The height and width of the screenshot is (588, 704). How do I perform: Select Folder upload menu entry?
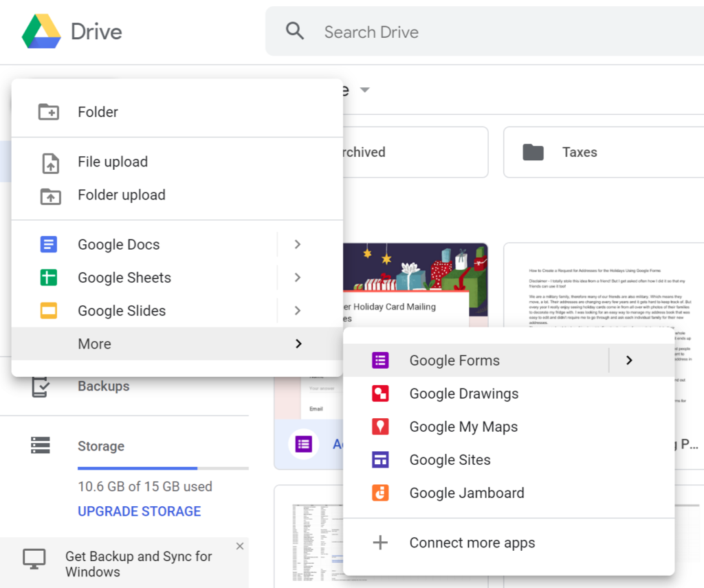point(177,195)
